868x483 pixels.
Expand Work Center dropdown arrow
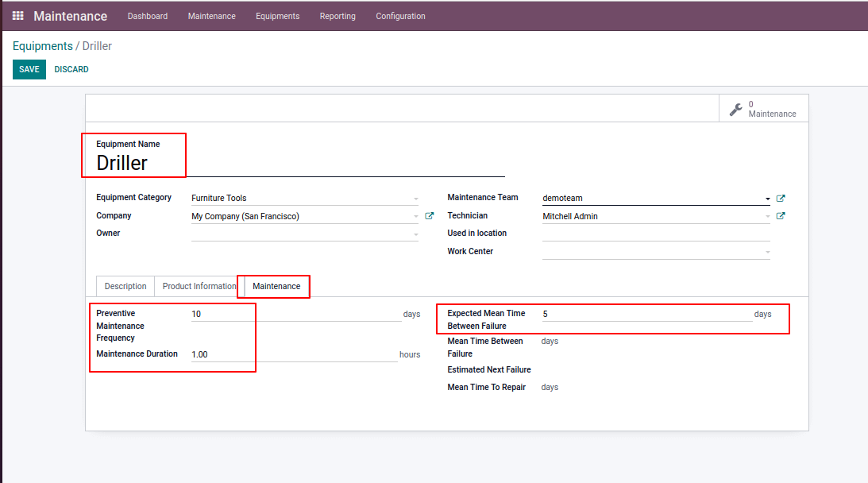pyautogui.click(x=767, y=252)
